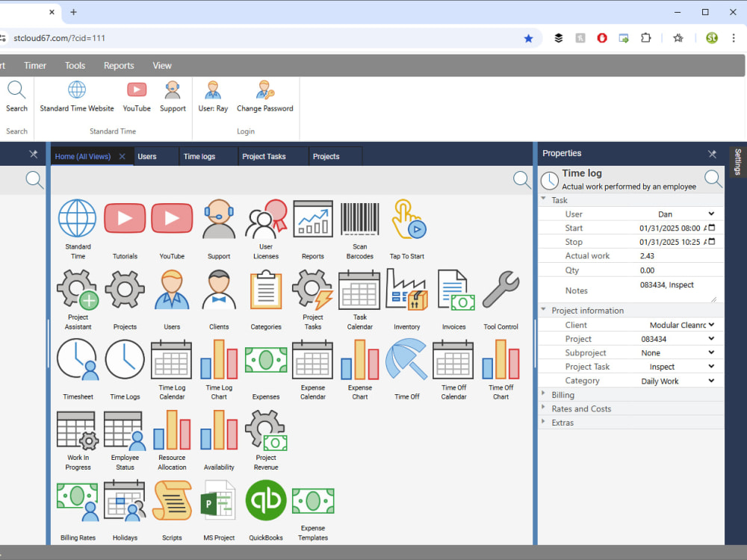747x560 pixels.
Task: Open the vertical Settings side tab
Action: (737, 162)
